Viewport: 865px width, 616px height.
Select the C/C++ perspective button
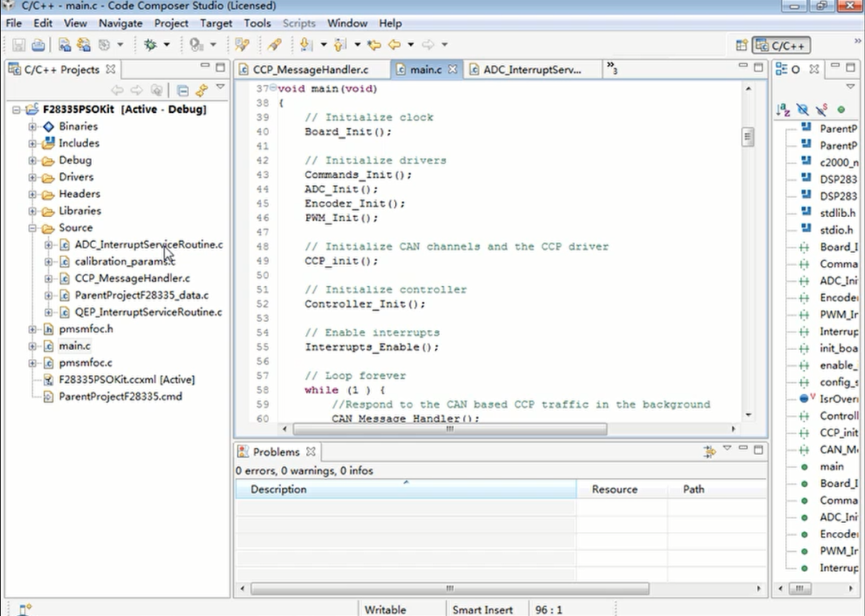pos(781,46)
